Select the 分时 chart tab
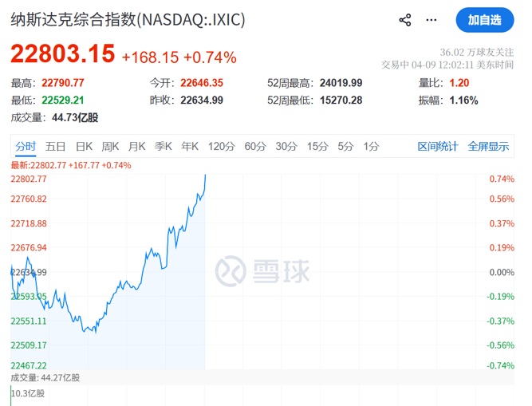Screen dimensions: 532x406 26,146
